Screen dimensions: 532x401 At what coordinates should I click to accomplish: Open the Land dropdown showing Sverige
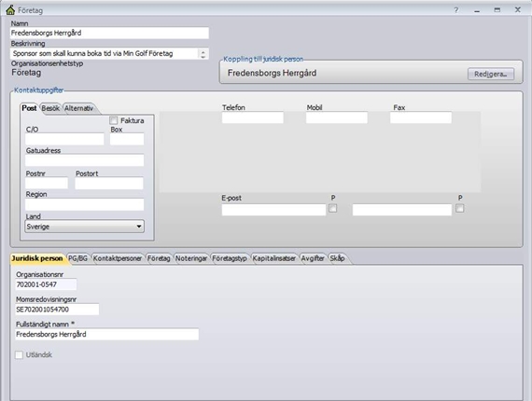(x=85, y=227)
